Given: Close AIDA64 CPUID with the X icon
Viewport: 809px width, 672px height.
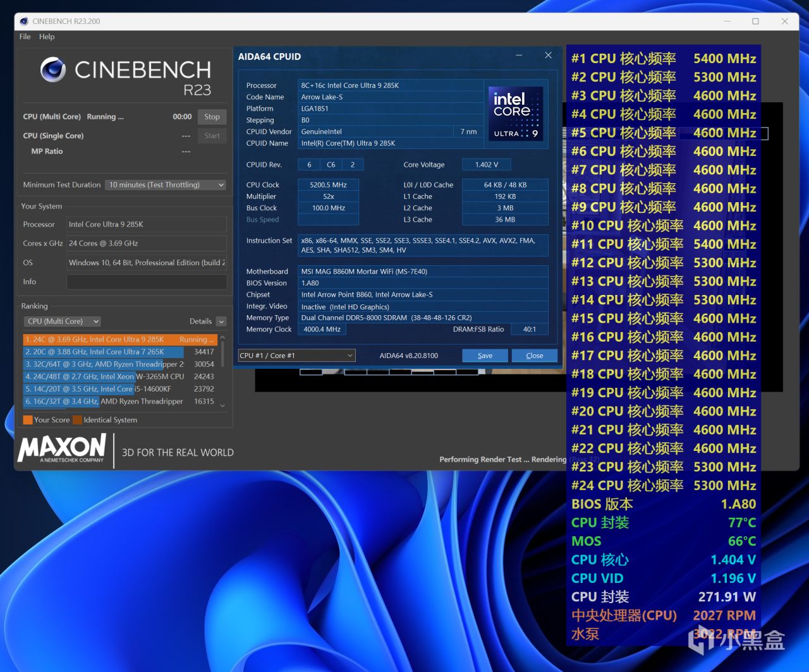Looking at the screenshot, I should [x=548, y=56].
